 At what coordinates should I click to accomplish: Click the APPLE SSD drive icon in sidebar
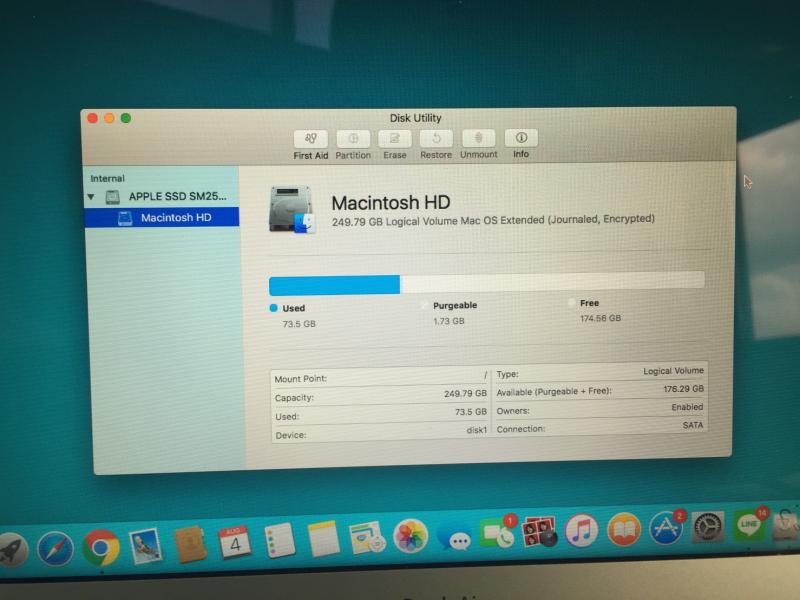[112, 197]
